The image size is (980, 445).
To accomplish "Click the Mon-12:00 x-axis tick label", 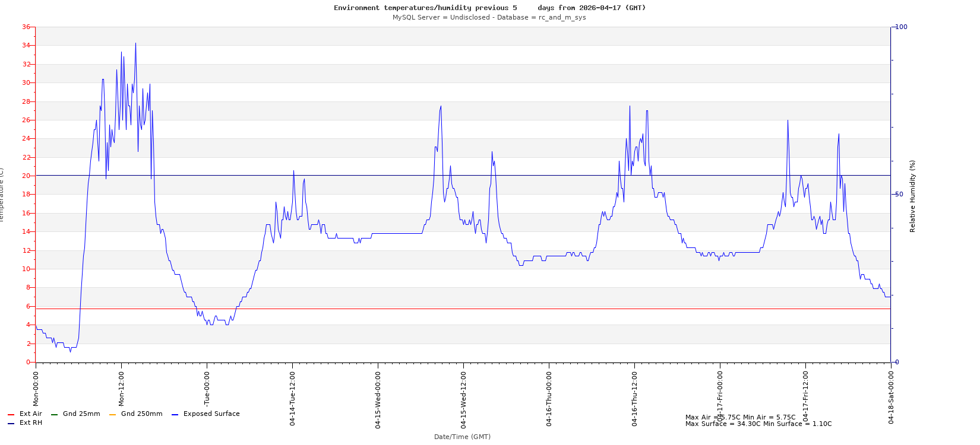I will click(122, 389).
